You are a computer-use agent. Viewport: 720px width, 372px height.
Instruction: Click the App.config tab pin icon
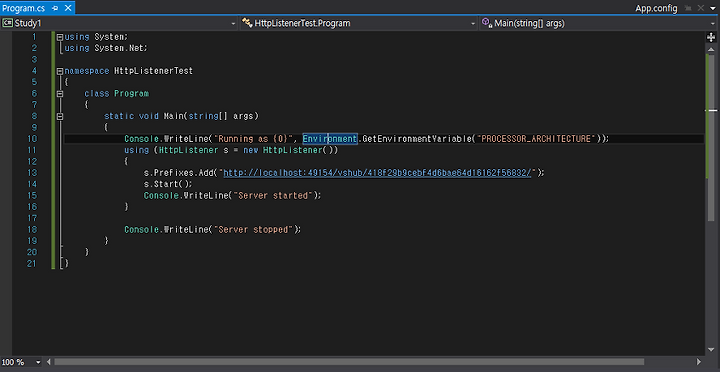click(688, 8)
